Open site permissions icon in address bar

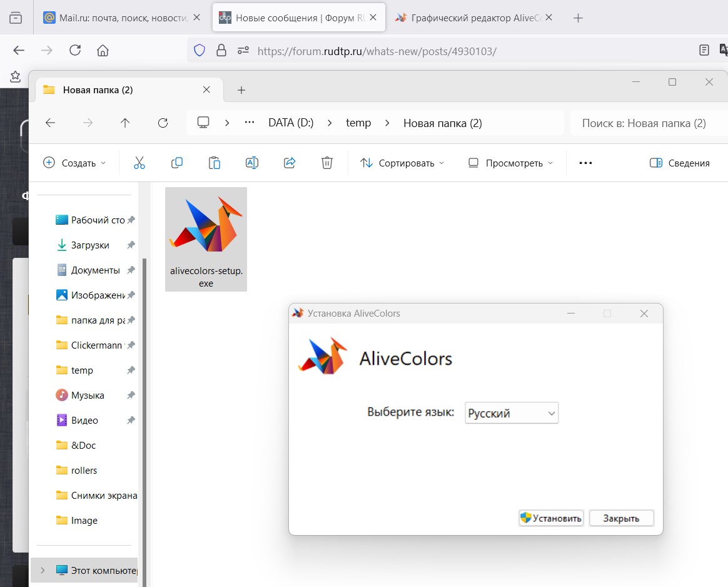point(243,50)
